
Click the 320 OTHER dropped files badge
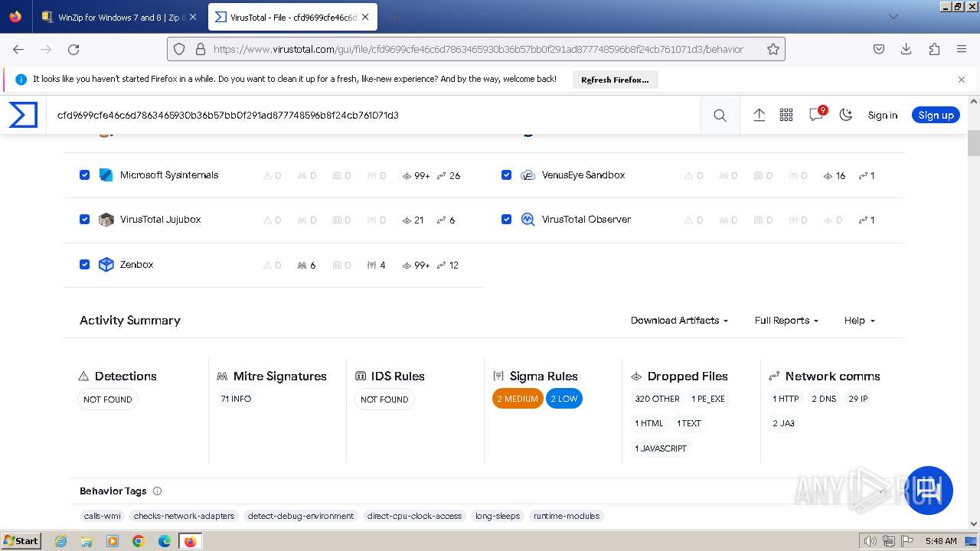click(x=657, y=399)
